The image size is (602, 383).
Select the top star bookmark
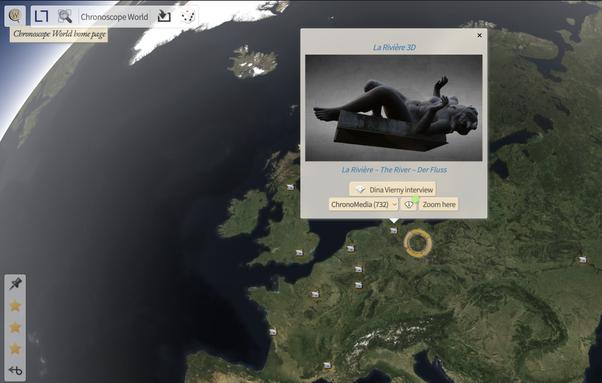[x=15, y=306]
